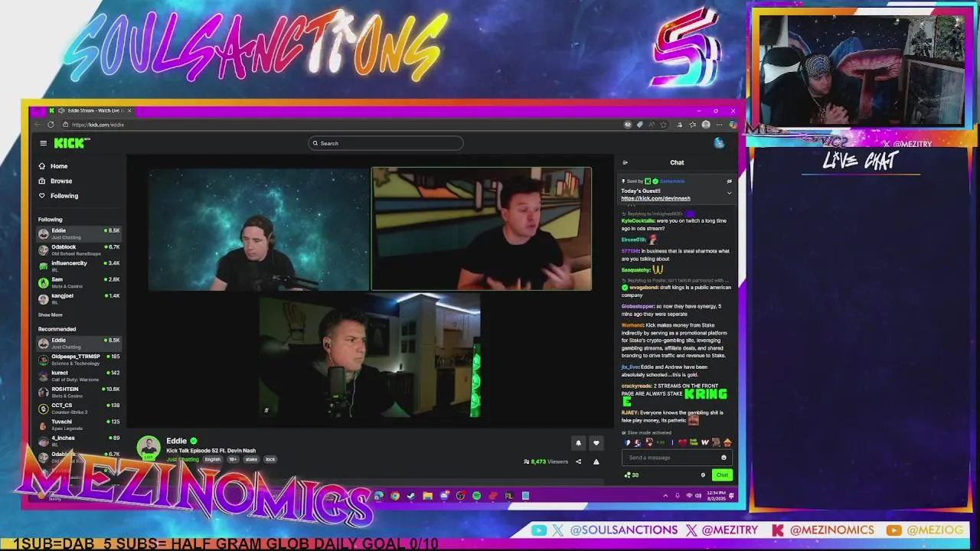Toggle the follow heart for Eddie
980x551 pixels.
tap(596, 443)
